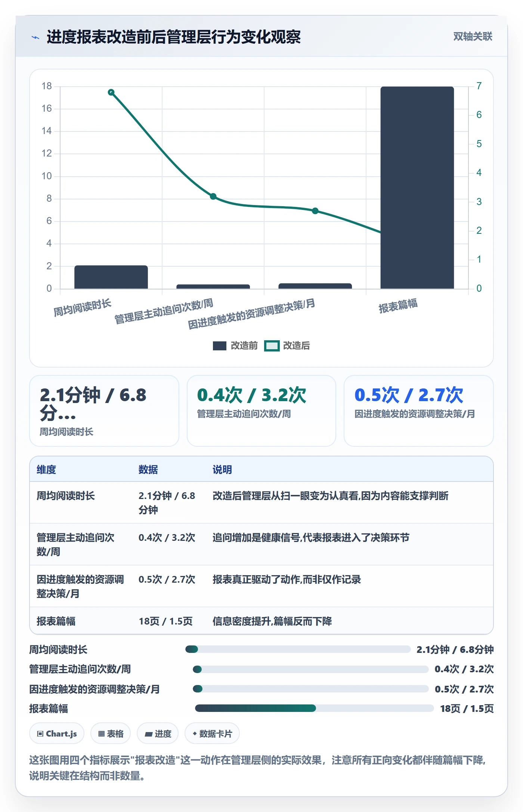Open the 0.5次 / 2.7次 stat card
Screen dimensions: 523x812
point(418,411)
